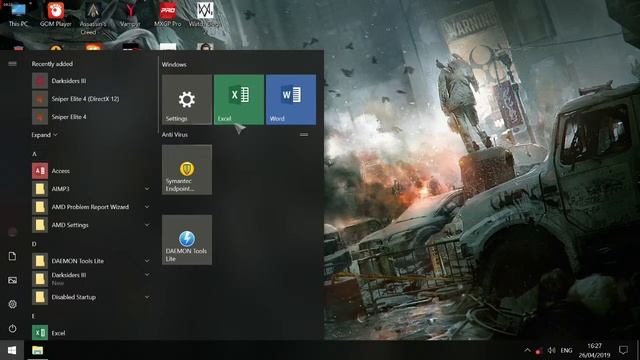Open Settings gear in Start sidebar
The height and width of the screenshot is (360, 640).
[x=12, y=304]
